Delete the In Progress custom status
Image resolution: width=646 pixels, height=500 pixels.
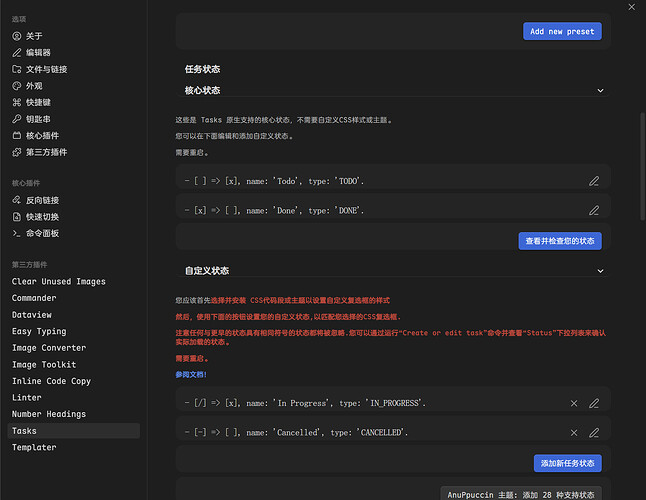coord(574,403)
